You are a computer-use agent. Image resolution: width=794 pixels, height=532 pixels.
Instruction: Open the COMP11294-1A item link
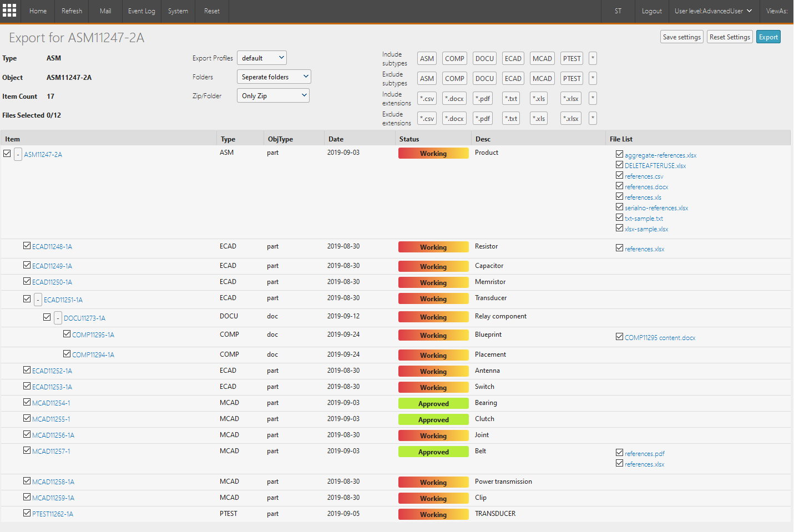(x=93, y=355)
